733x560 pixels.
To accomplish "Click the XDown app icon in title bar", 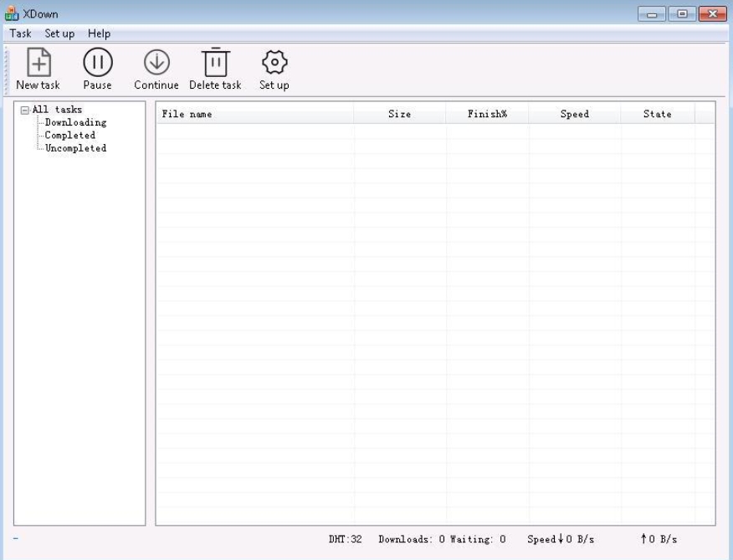I will (11, 15).
